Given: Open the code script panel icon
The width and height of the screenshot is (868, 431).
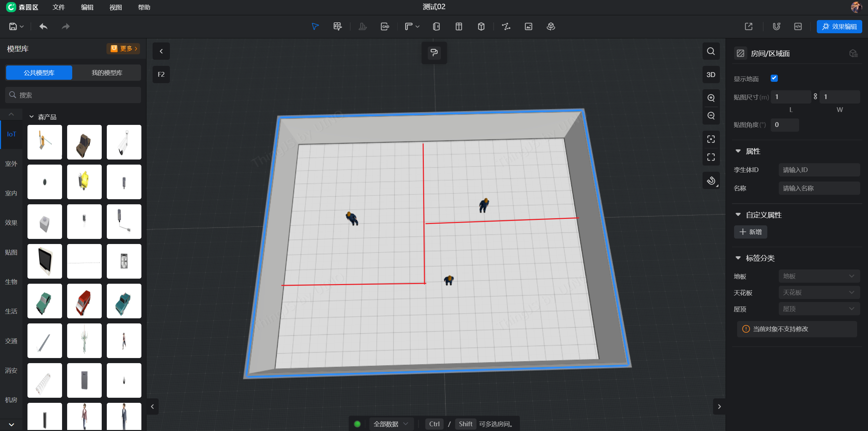Looking at the screenshot, I should click(798, 26).
